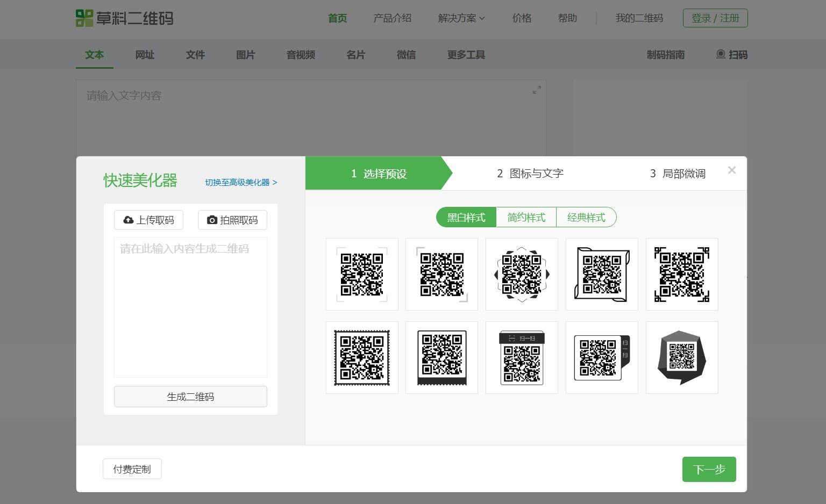Click 登录/注册 at top right
The image size is (826, 504).
coord(715,18)
